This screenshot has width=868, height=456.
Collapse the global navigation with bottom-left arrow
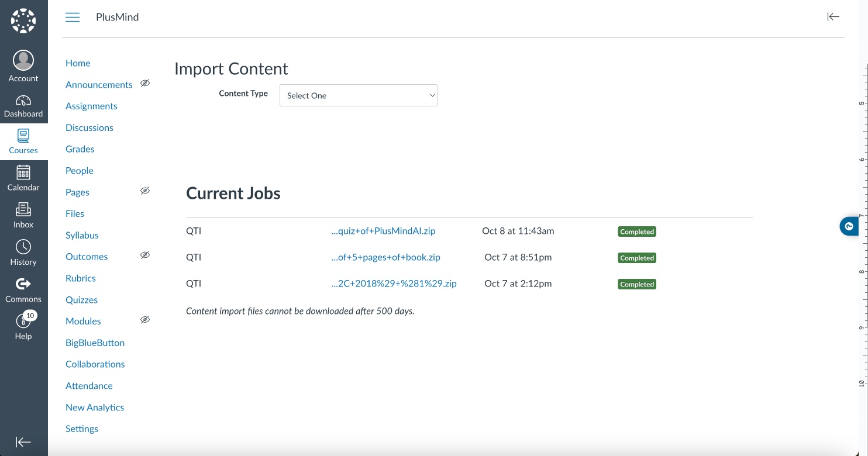pyautogui.click(x=23, y=442)
